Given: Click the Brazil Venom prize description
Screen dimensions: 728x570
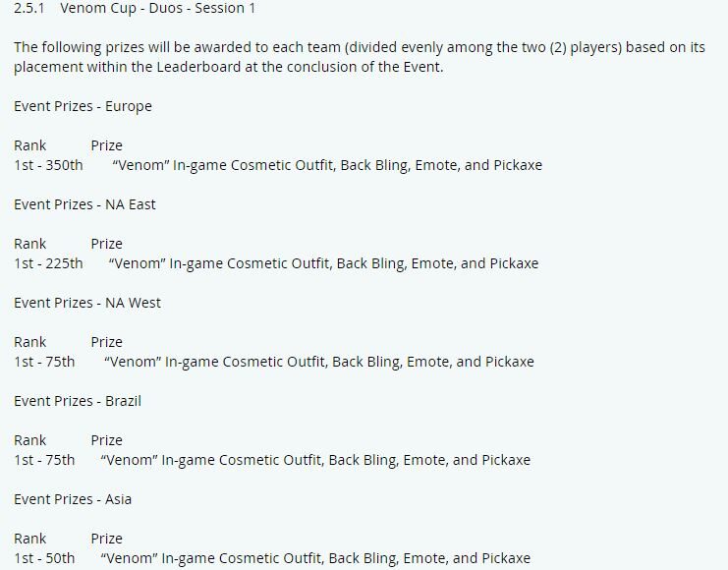Looking at the screenshot, I should click(315, 460).
